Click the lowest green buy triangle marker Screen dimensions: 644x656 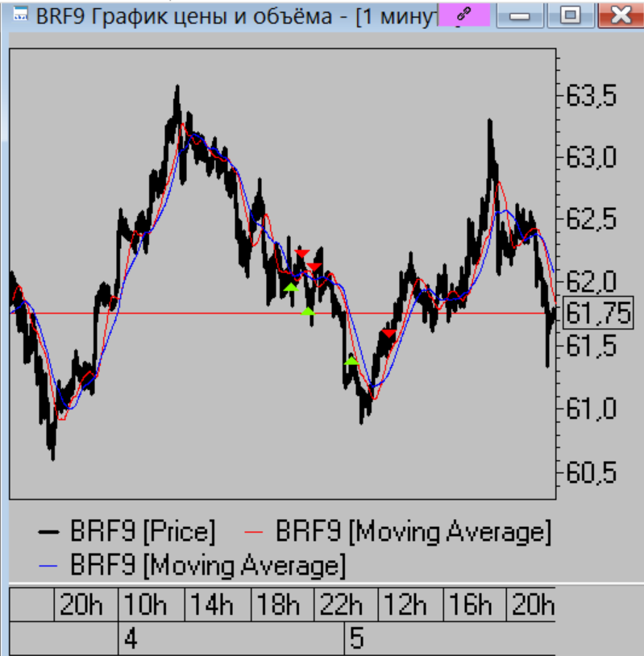click(x=351, y=360)
